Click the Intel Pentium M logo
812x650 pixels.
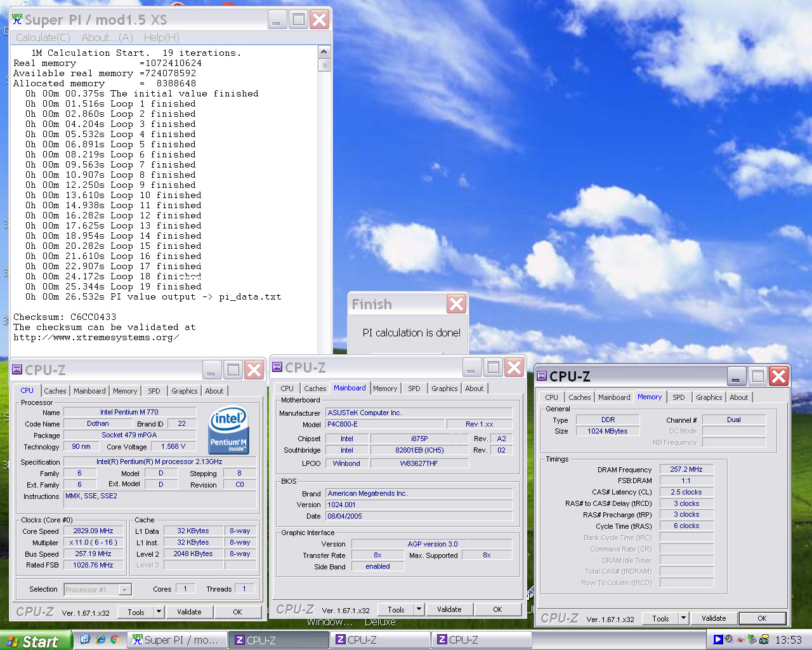pos(228,429)
